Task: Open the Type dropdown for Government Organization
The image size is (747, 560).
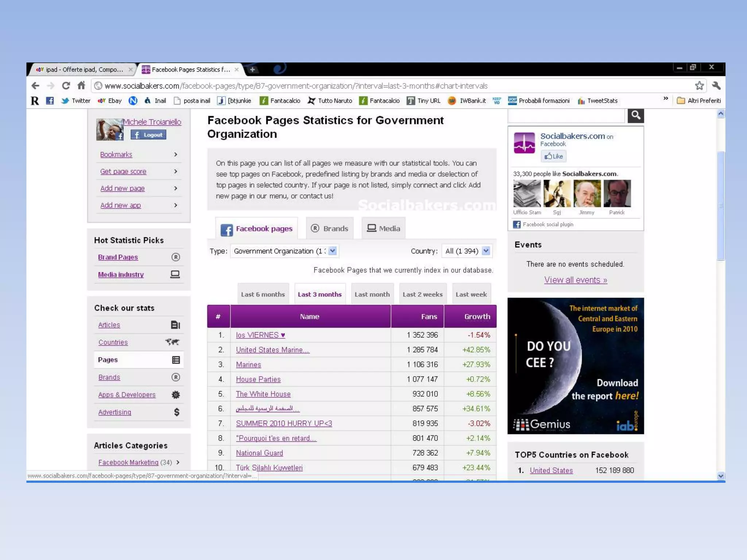Action: click(332, 251)
